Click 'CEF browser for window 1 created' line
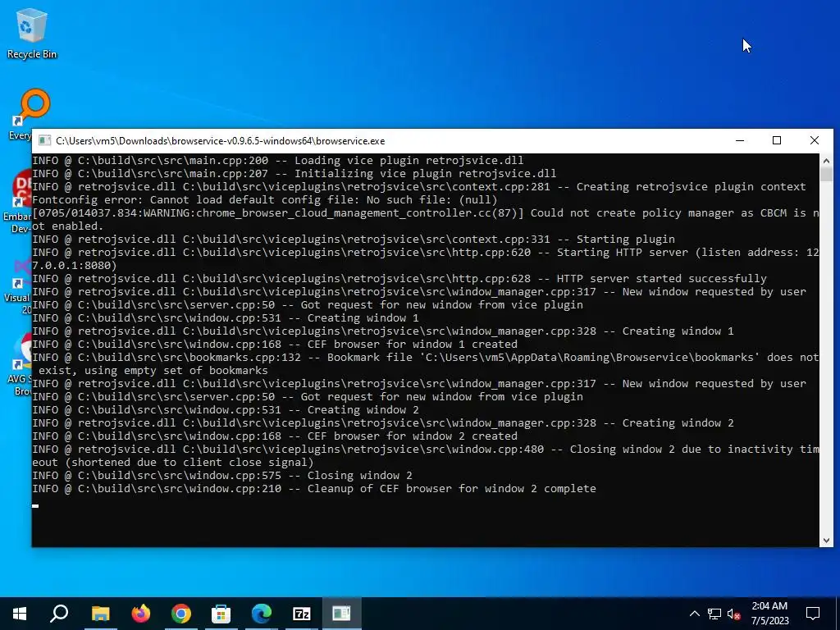Image resolution: width=840 pixels, height=630 pixels. [x=275, y=345]
